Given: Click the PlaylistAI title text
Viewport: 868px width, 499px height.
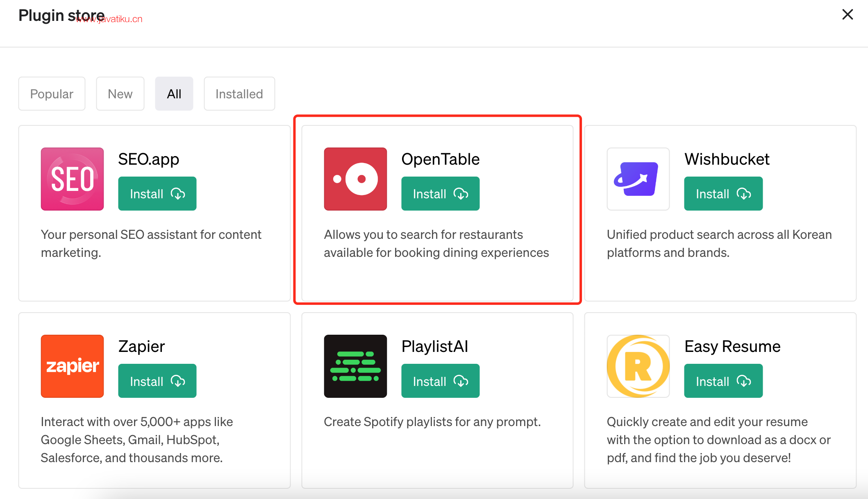Looking at the screenshot, I should pos(435,347).
